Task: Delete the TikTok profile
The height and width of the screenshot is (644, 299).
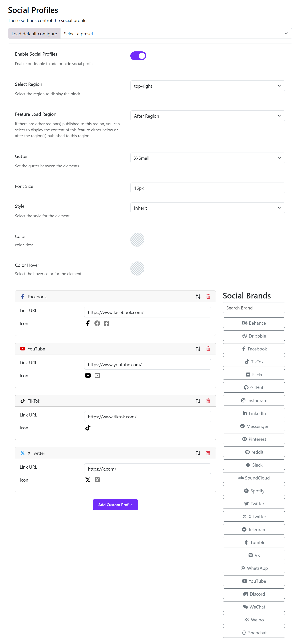Action: tap(208, 401)
